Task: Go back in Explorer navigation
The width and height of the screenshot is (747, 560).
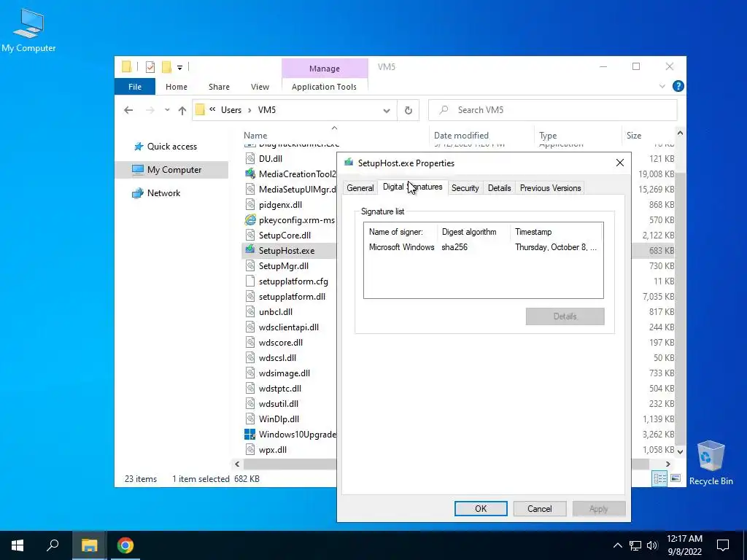Action: coord(128,111)
